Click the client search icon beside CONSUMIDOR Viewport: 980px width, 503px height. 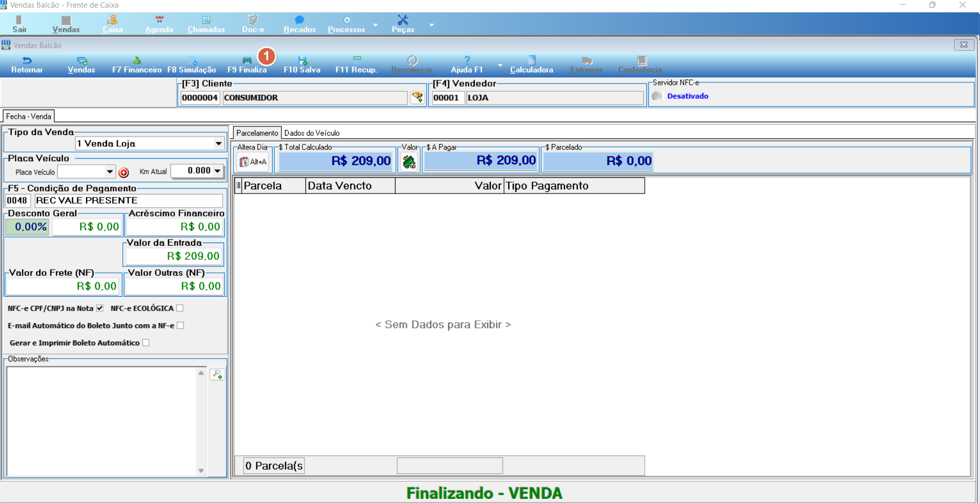point(417,97)
